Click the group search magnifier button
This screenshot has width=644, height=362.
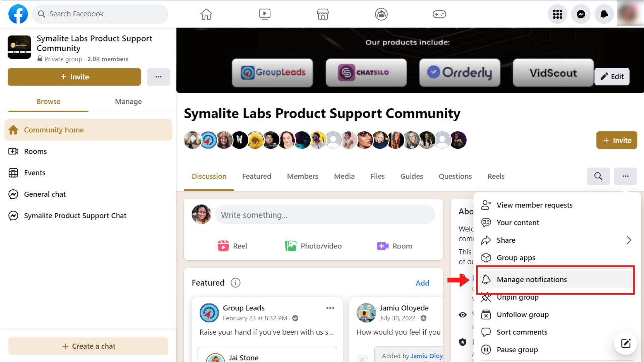coord(598,176)
